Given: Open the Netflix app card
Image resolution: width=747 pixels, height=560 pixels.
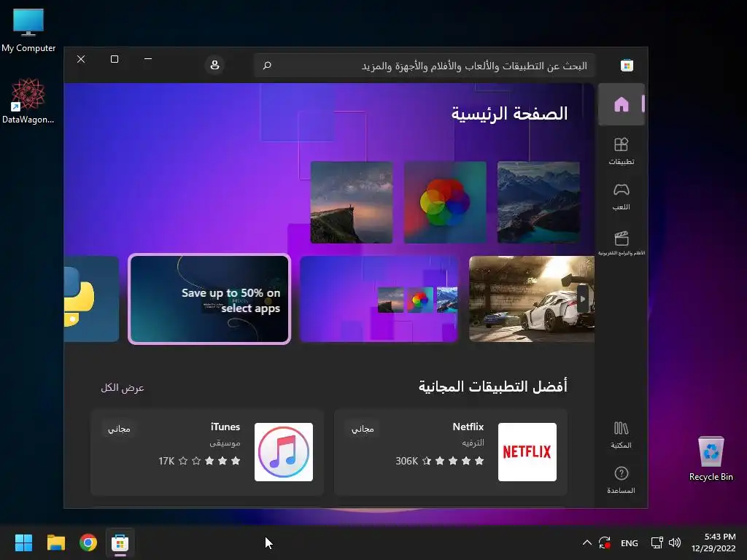Looking at the screenshot, I should pos(451,452).
